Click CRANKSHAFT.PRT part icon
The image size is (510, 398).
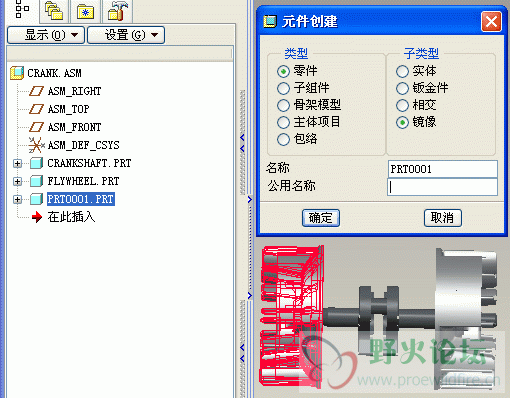coord(36,163)
